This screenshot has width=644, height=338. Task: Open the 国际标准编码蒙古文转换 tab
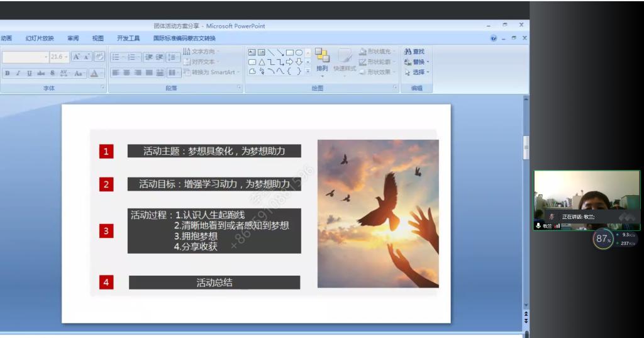pos(184,38)
